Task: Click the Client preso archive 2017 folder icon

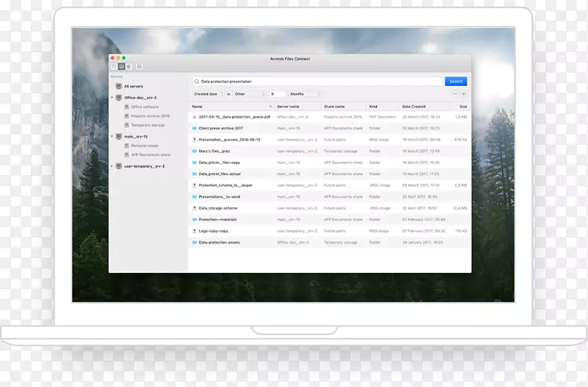Action: coord(194,128)
